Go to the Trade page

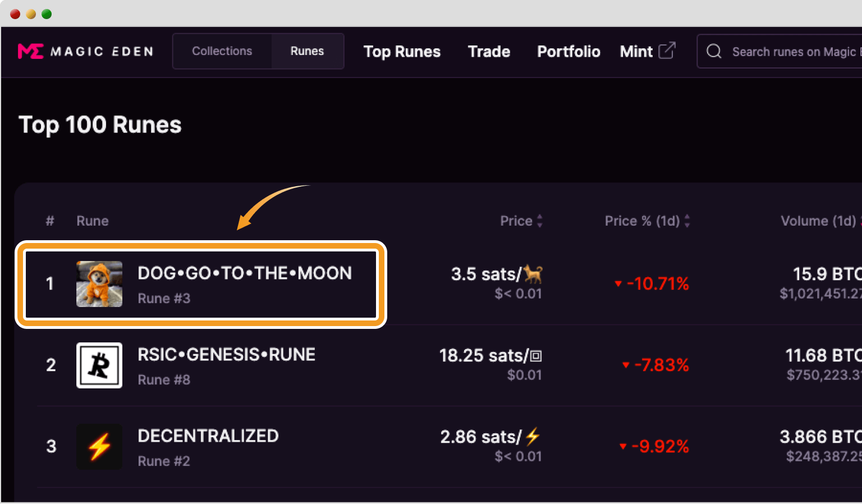tap(489, 52)
